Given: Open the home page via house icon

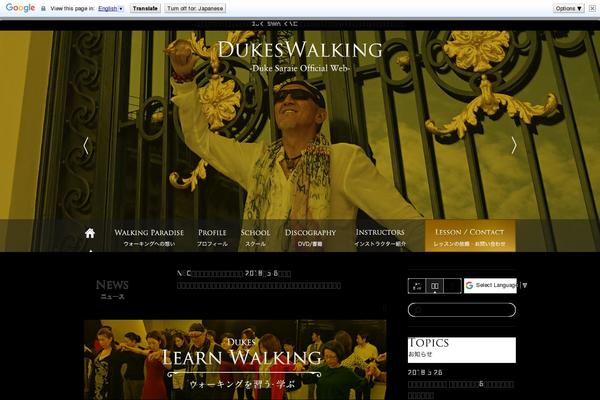Looking at the screenshot, I should tap(90, 233).
